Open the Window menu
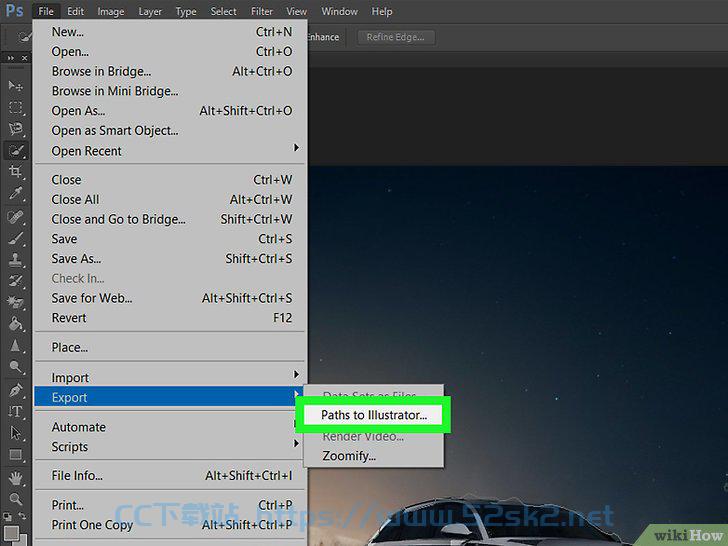This screenshot has height=546, width=728. click(339, 11)
